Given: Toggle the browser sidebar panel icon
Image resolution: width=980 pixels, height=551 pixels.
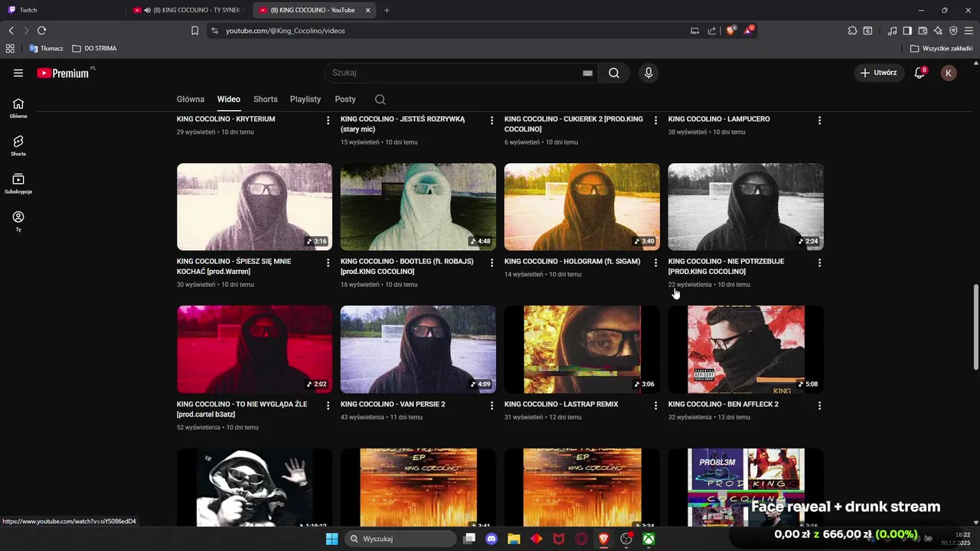Looking at the screenshot, I should pos(907,31).
